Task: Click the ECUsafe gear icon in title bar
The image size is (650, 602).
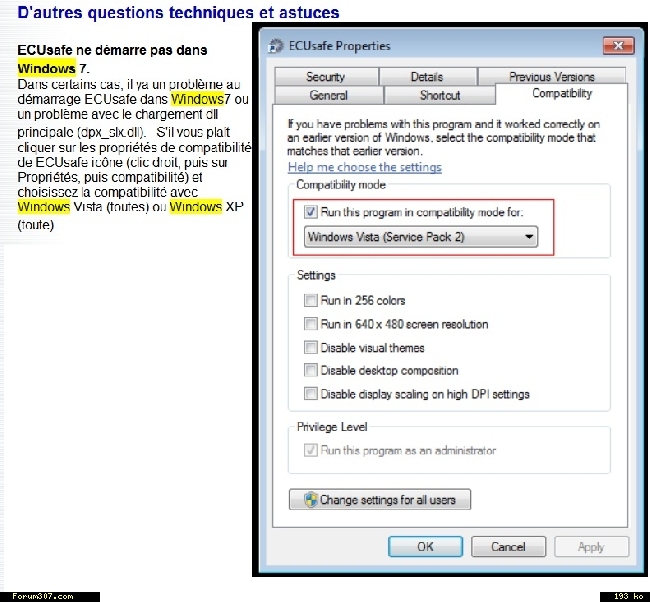Action: click(276, 46)
